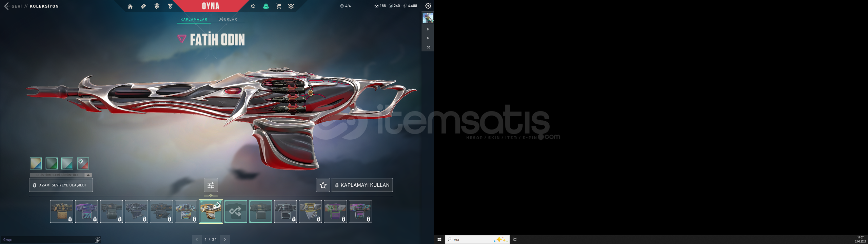Image resolution: width=868 pixels, height=244 pixels.
Task: Go back using the Geri arrow
Action: click(x=6, y=6)
